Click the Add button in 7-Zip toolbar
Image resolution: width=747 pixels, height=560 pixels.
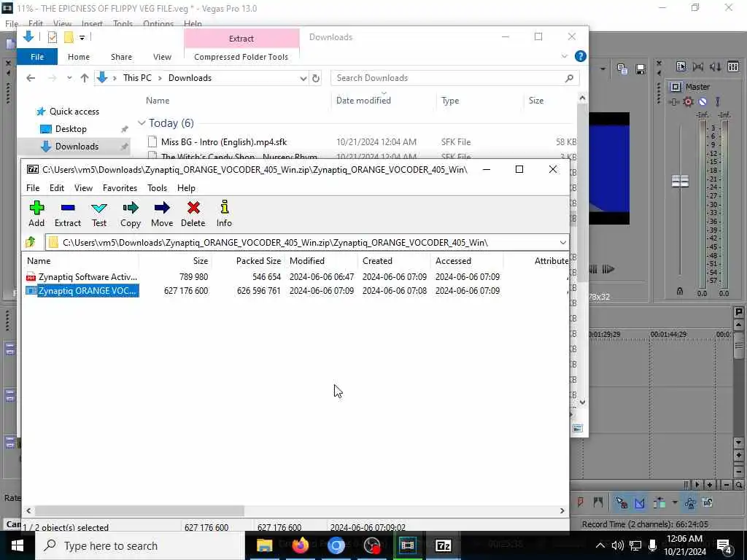tap(36, 214)
